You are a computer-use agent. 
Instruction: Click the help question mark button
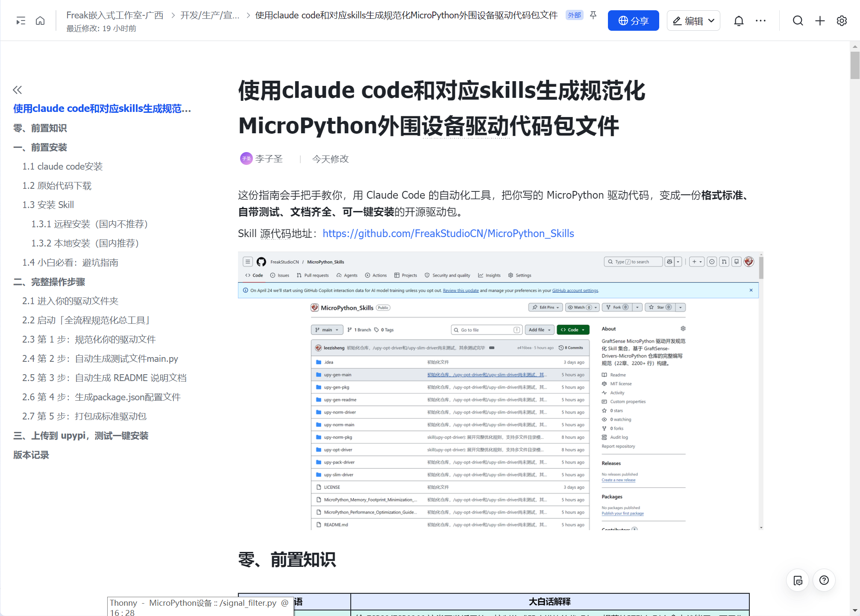click(x=824, y=580)
